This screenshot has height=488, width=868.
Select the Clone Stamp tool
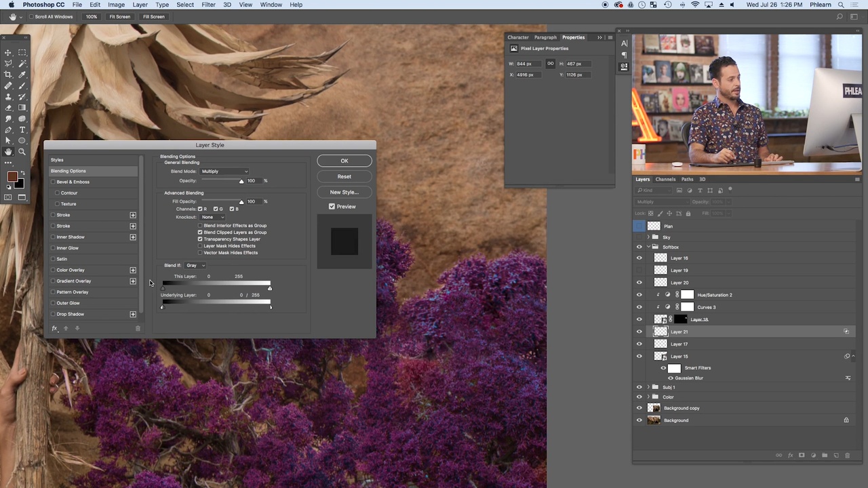(8, 97)
